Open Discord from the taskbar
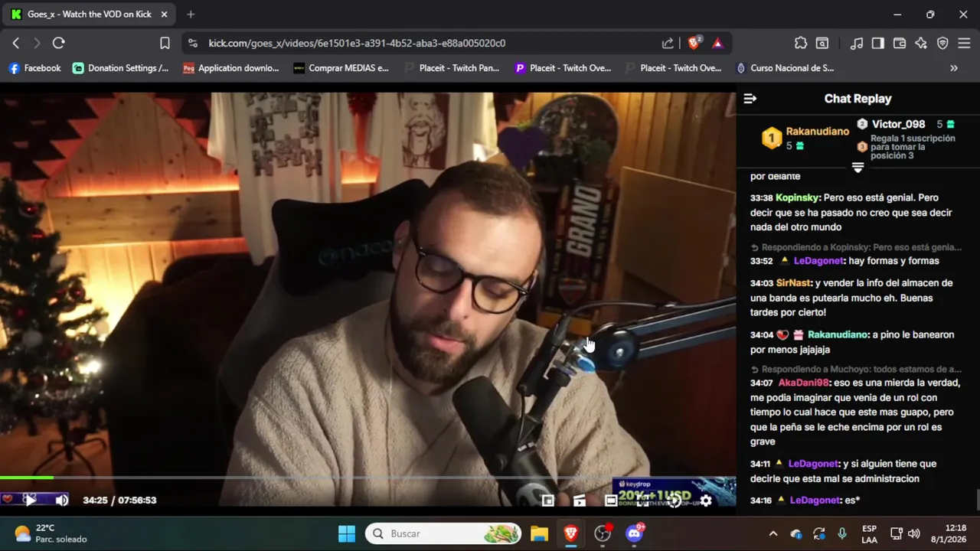 pos(634,533)
